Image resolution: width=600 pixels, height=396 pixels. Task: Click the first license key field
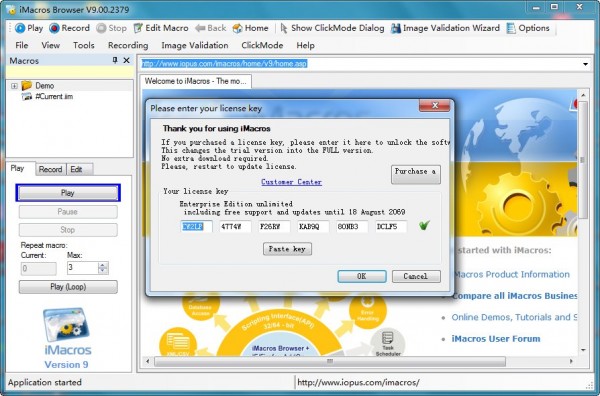196,227
